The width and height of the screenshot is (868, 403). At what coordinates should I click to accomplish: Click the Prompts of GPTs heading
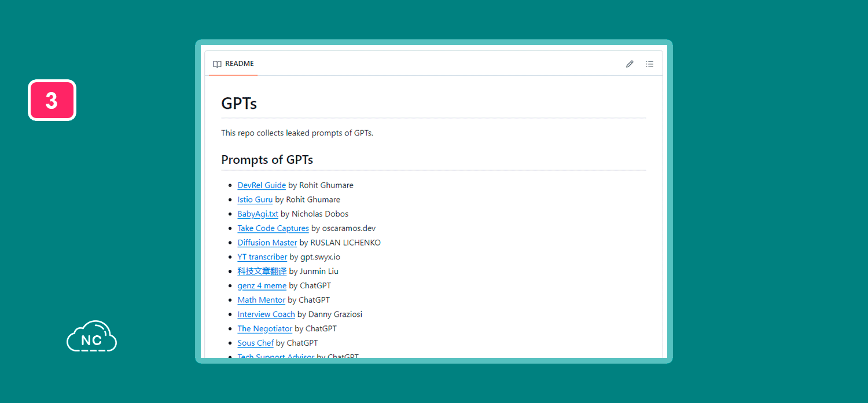tap(267, 160)
